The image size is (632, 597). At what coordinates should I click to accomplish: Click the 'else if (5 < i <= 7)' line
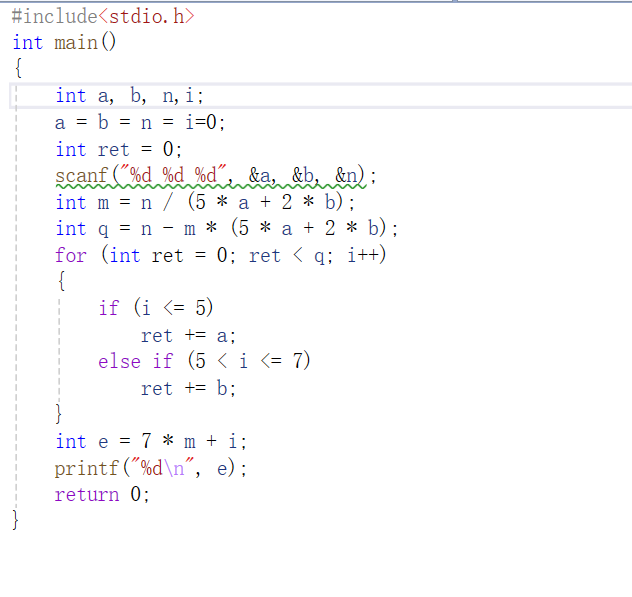click(204, 361)
